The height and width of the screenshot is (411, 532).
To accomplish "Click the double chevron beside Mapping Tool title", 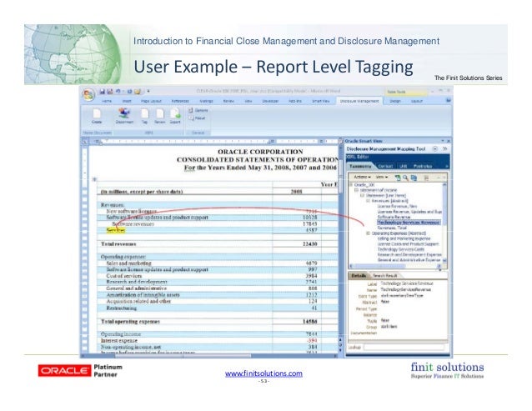I will [444, 149].
